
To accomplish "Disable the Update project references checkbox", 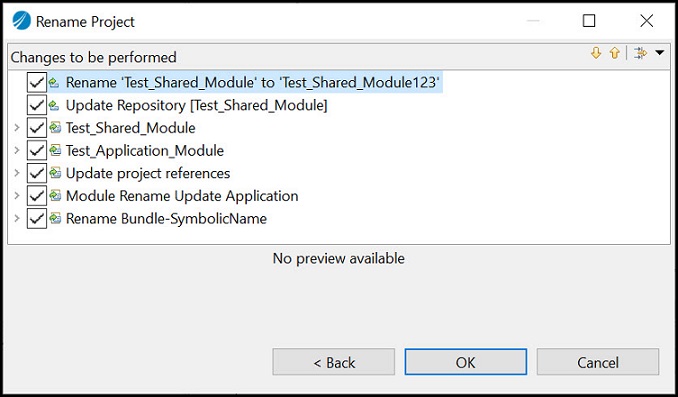I will coord(37,173).
